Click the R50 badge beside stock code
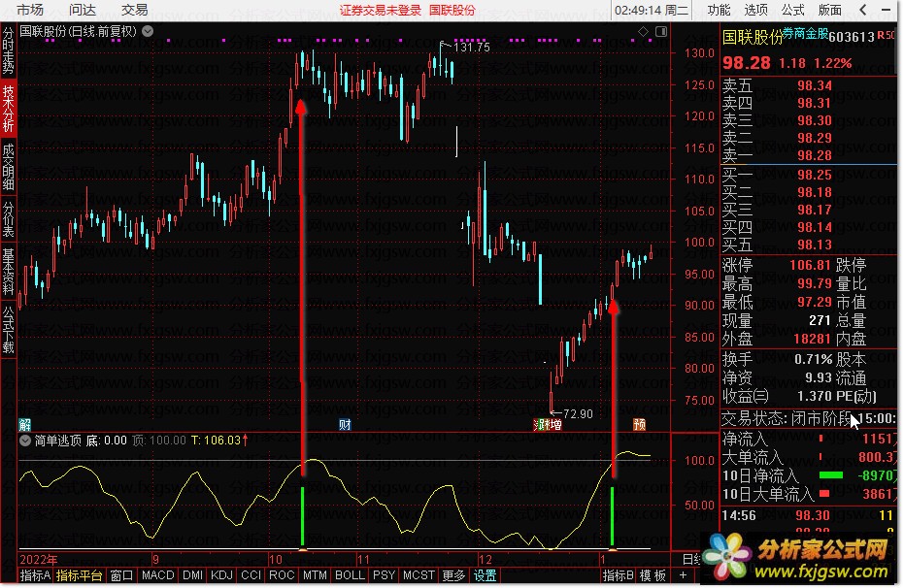The width and height of the screenshot is (904, 588). [886, 35]
